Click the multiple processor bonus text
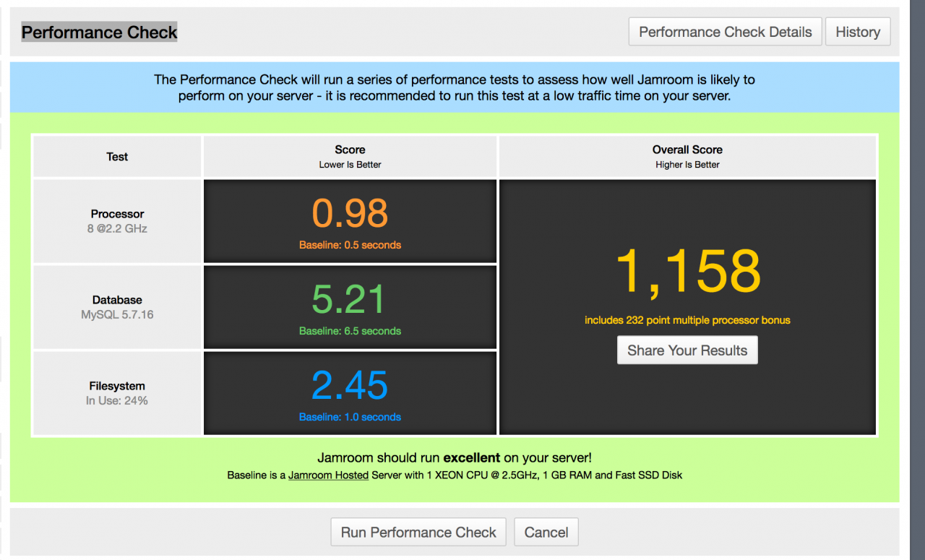Viewport: 925px width, 560px height. click(687, 320)
